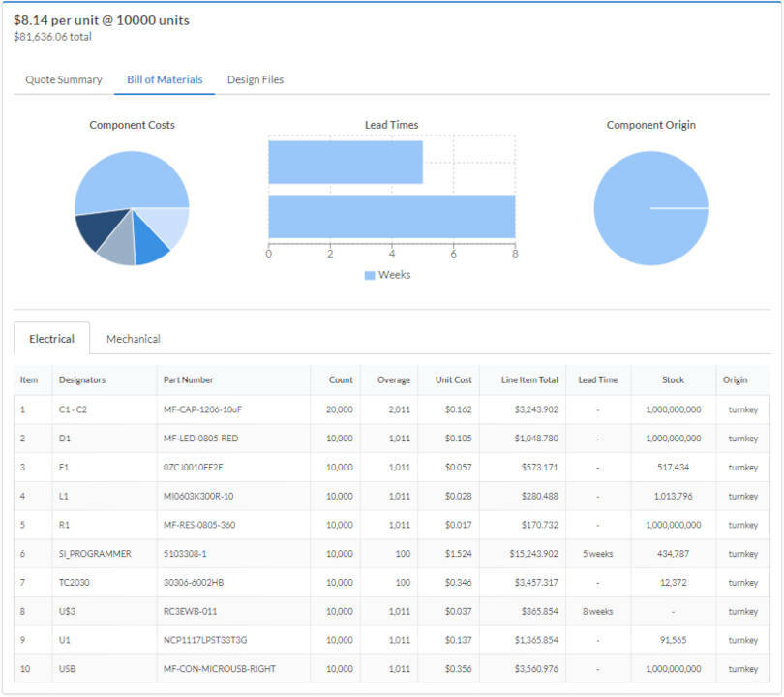
Task: Click the Stock column header
Action: click(x=673, y=380)
